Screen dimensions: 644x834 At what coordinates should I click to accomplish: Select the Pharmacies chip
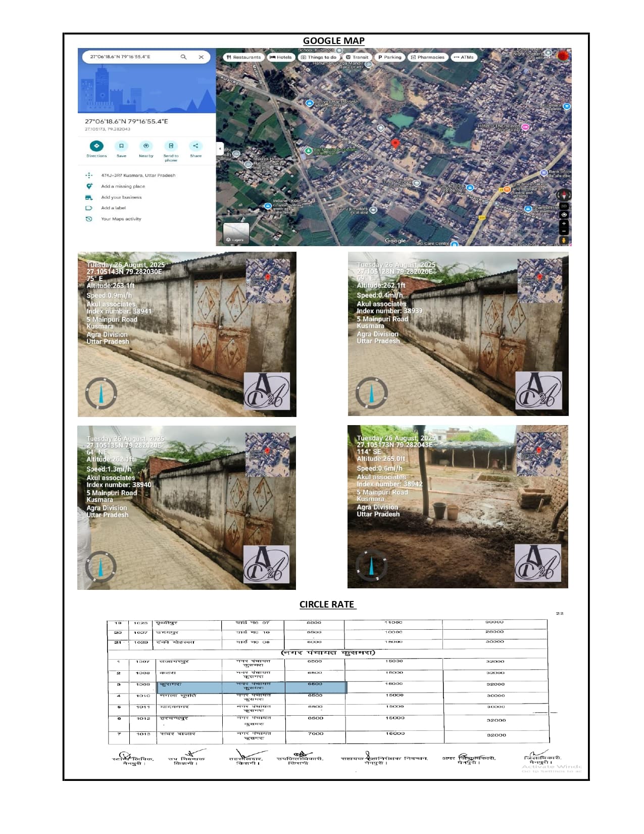click(427, 57)
